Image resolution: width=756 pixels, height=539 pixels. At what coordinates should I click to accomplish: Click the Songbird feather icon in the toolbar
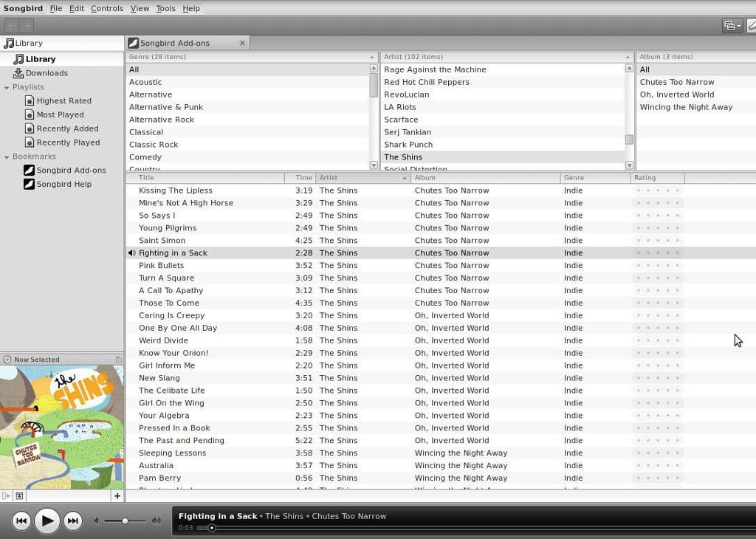click(751, 26)
